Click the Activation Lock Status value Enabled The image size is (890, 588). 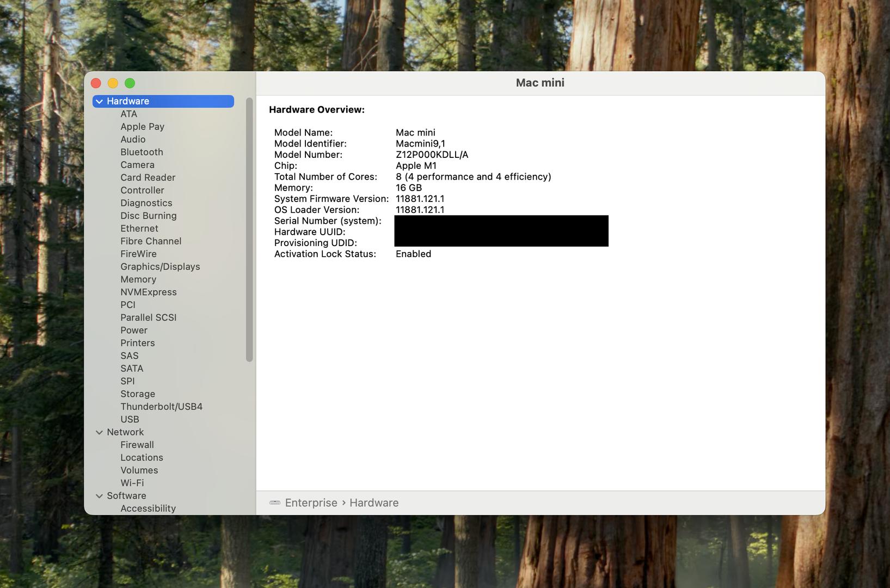413,254
